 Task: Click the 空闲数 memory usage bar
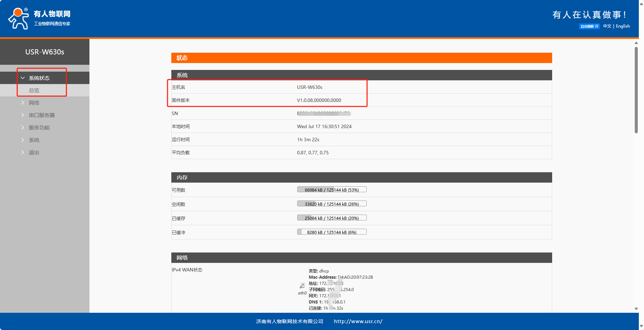coord(332,204)
